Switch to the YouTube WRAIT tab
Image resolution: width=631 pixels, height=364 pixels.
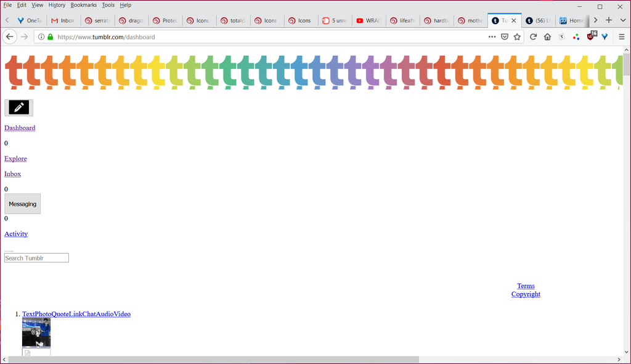[368, 20]
